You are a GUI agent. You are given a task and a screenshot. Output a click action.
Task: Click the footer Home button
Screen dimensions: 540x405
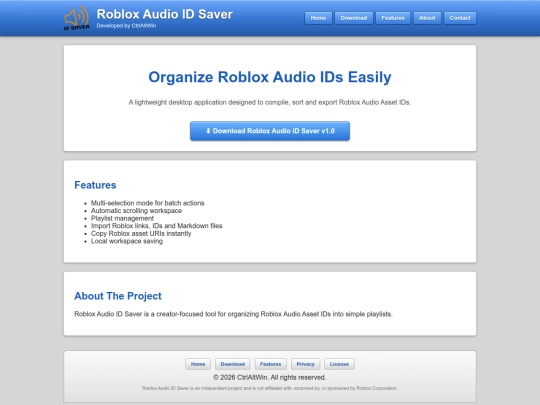click(198, 364)
